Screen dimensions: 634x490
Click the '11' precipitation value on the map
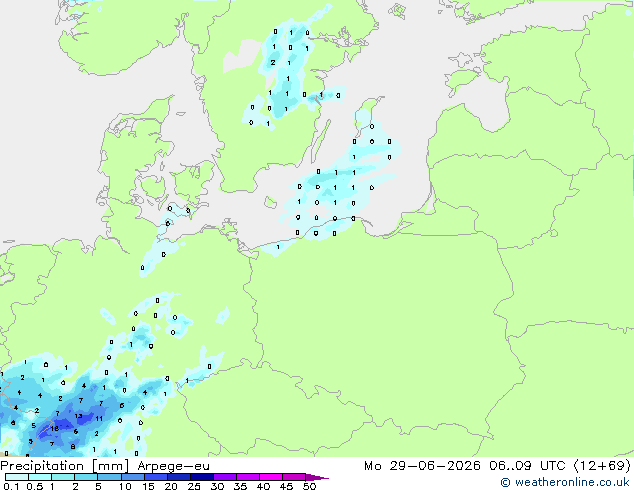click(99, 419)
